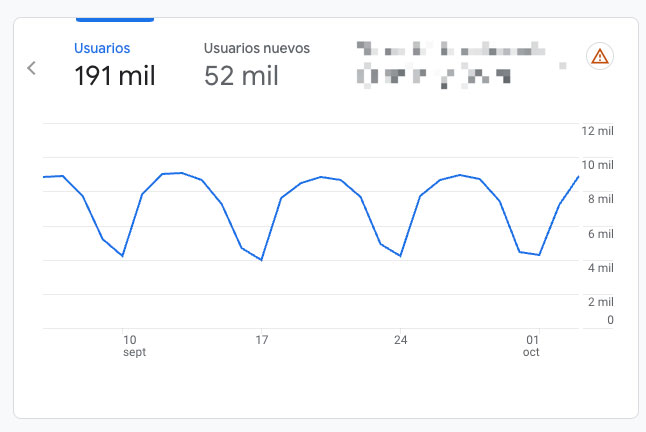646x432 pixels.
Task: Click the left chevron to show previous metrics
Action: (x=32, y=68)
